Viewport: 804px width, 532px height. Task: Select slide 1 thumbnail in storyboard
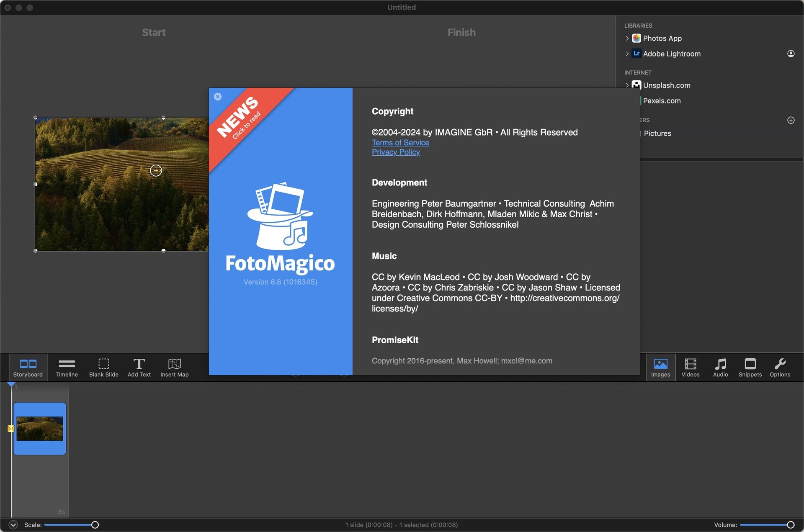40,429
